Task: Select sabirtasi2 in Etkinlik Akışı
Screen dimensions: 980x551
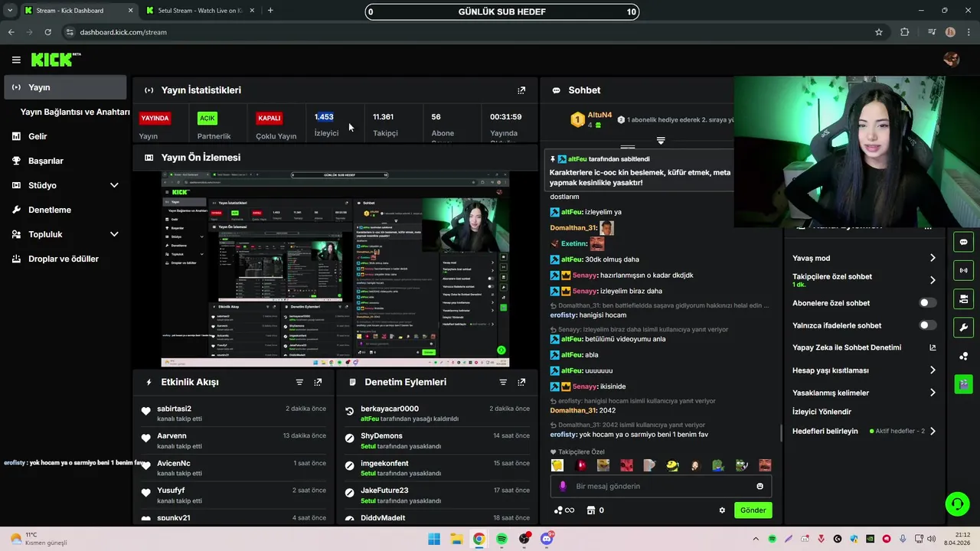Action: [x=175, y=409]
